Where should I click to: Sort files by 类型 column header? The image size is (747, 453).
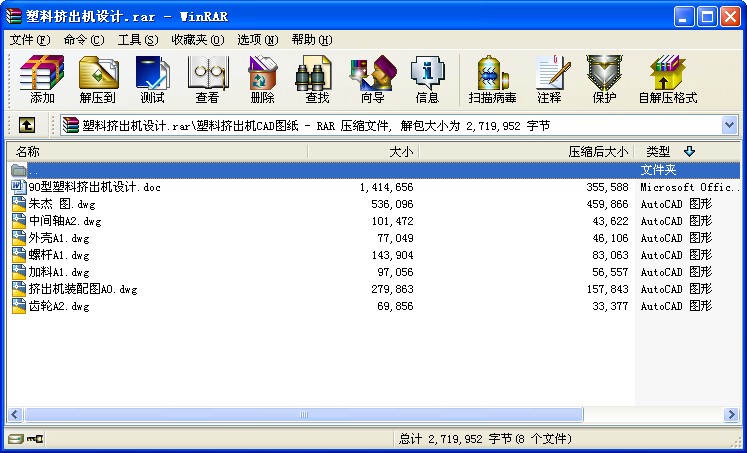coord(687,151)
